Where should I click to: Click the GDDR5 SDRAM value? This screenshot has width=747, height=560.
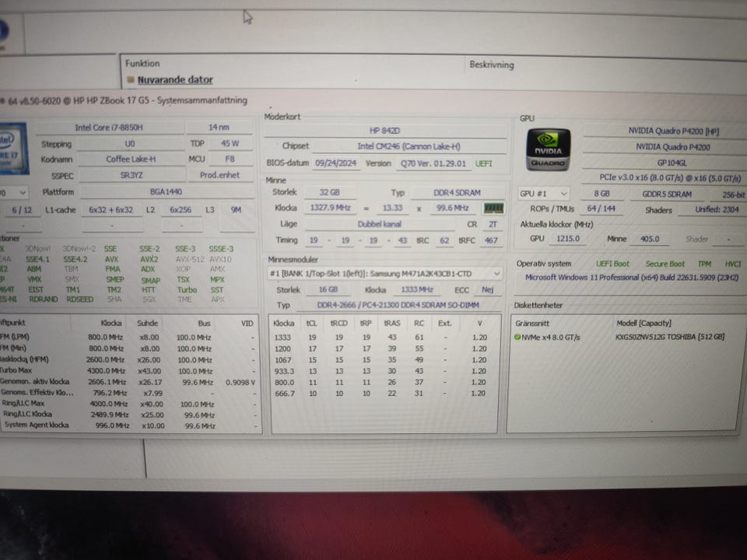tap(667, 194)
